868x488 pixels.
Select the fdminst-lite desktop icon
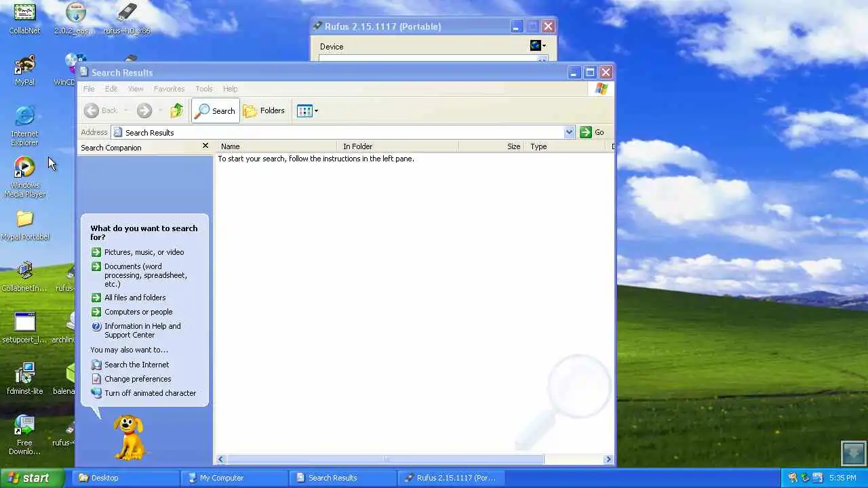[x=24, y=380]
